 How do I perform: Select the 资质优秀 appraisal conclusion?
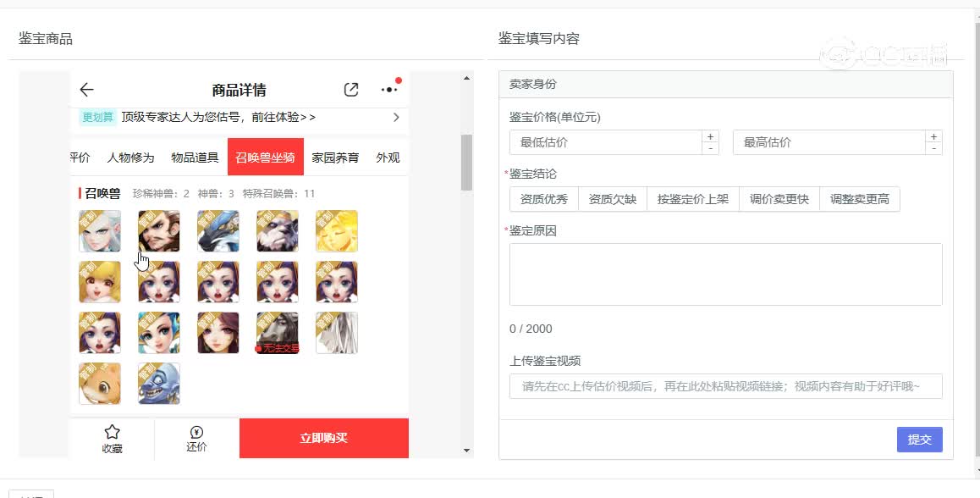click(x=543, y=199)
